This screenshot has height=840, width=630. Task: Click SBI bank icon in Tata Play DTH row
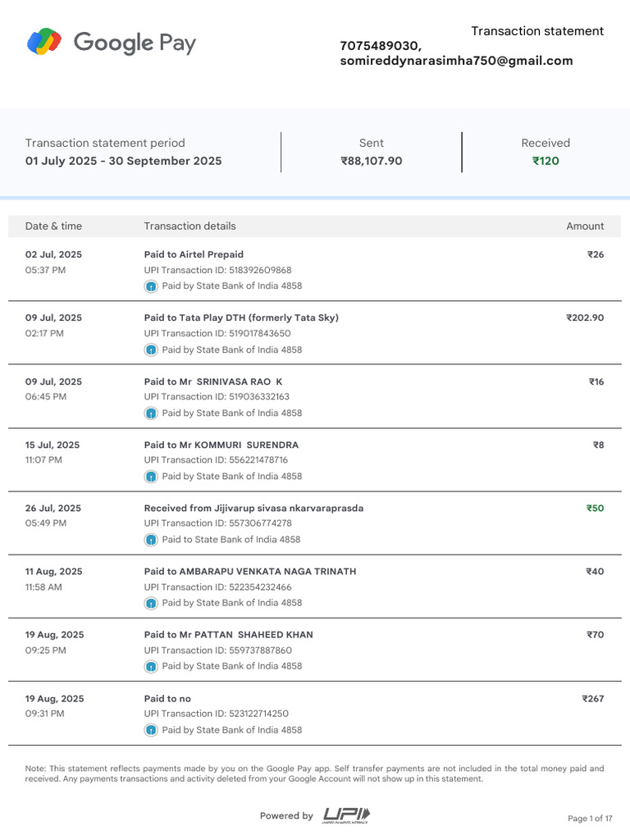[x=151, y=349]
